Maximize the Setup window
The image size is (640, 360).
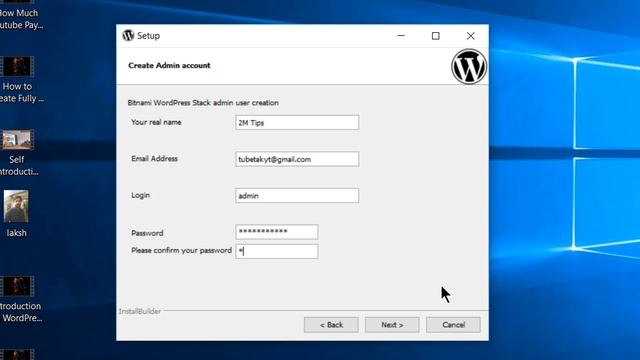click(x=436, y=36)
